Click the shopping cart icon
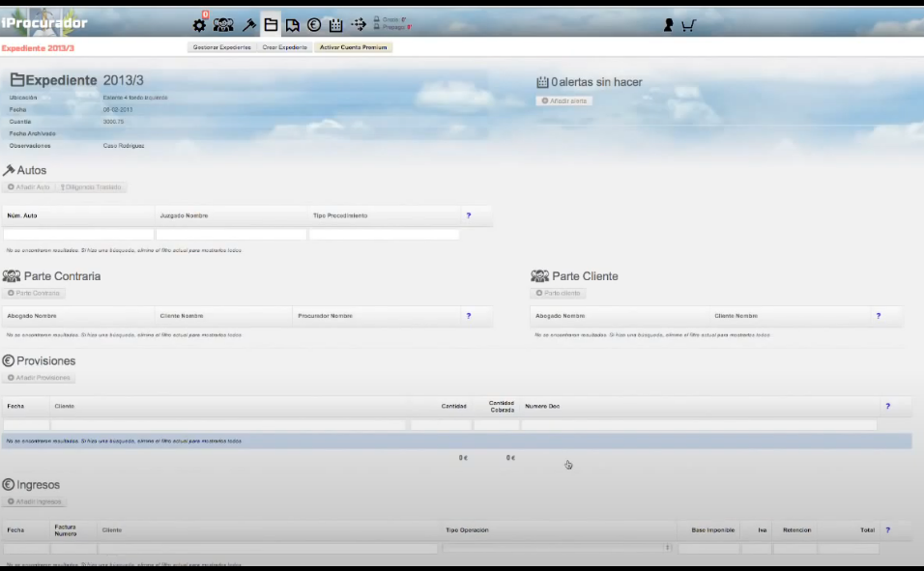The width and height of the screenshot is (924, 571). [x=688, y=25]
